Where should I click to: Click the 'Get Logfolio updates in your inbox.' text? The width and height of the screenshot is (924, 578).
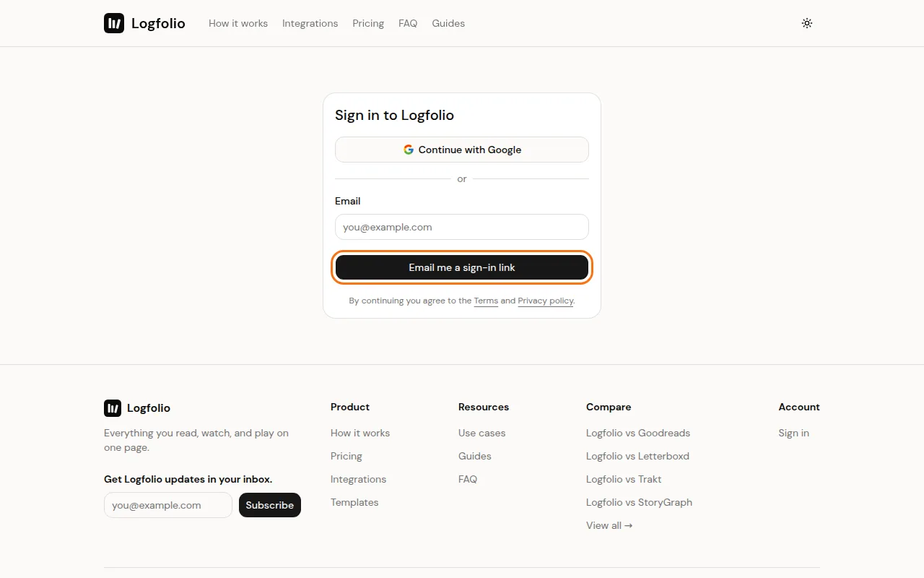(x=188, y=479)
